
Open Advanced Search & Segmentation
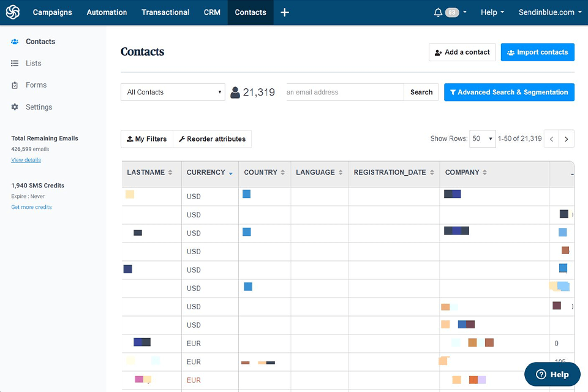(x=509, y=92)
